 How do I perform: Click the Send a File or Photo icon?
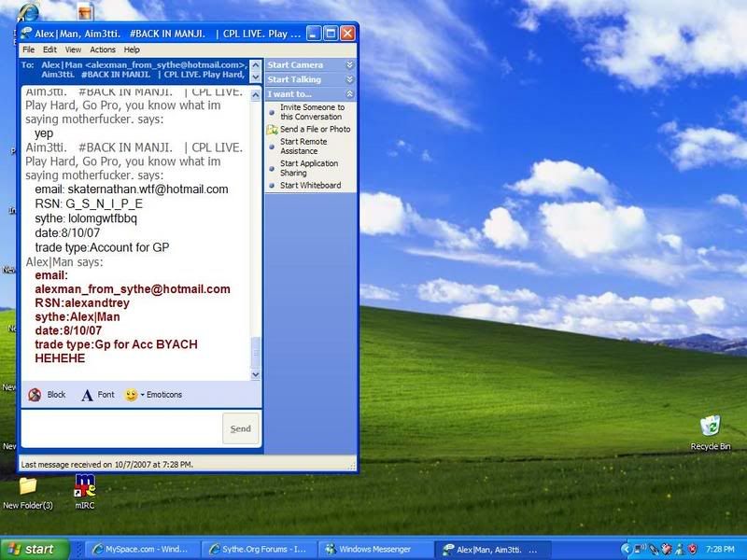tap(272, 130)
